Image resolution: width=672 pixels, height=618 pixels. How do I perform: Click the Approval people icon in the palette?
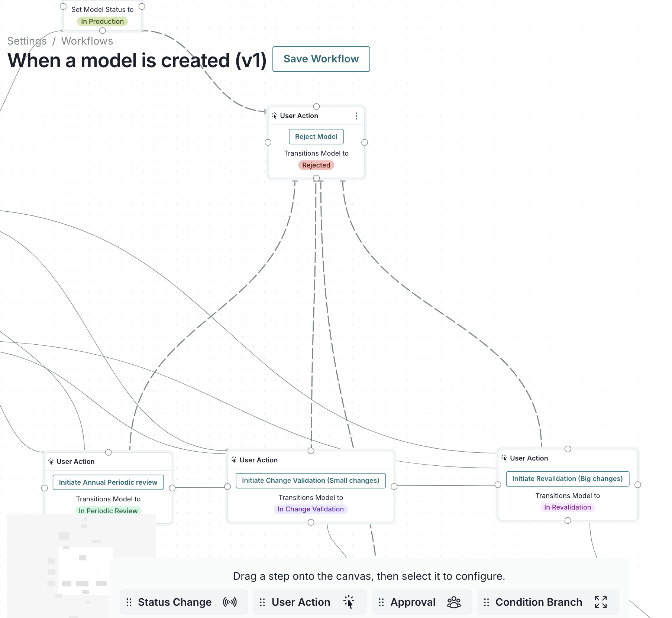click(454, 602)
